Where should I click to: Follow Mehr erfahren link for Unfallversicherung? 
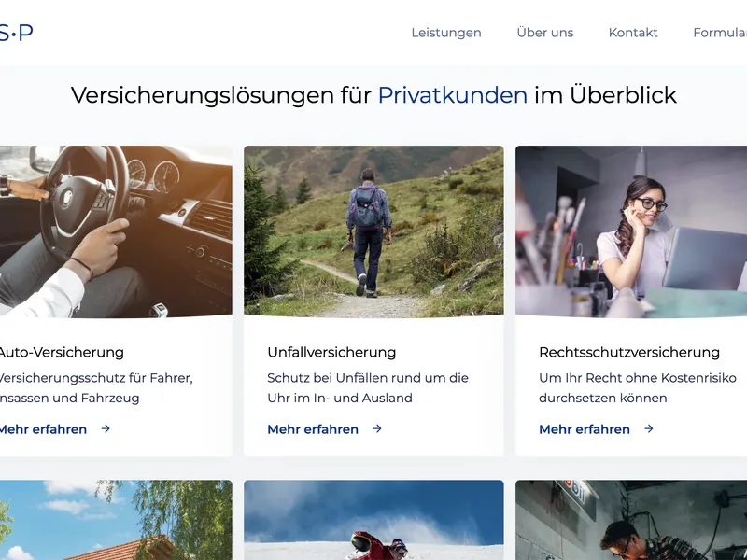pyautogui.click(x=313, y=429)
